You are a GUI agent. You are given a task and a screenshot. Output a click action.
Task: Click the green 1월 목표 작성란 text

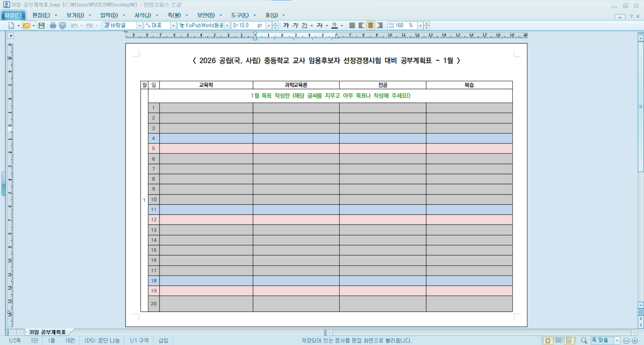330,96
